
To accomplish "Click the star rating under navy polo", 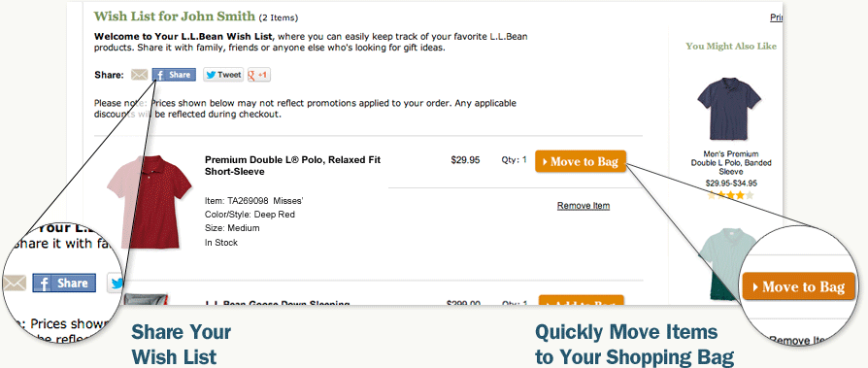I will [x=731, y=195].
